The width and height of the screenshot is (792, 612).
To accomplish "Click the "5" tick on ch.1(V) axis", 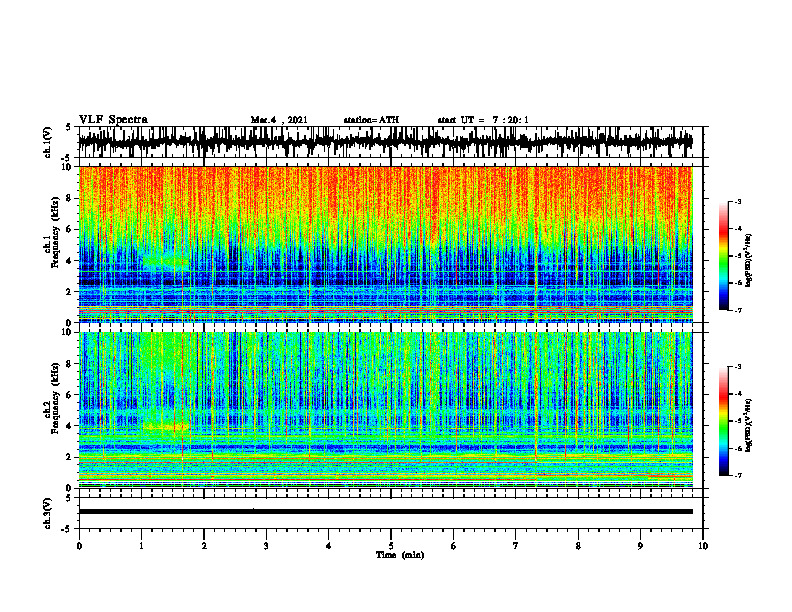I will [x=69, y=128].
